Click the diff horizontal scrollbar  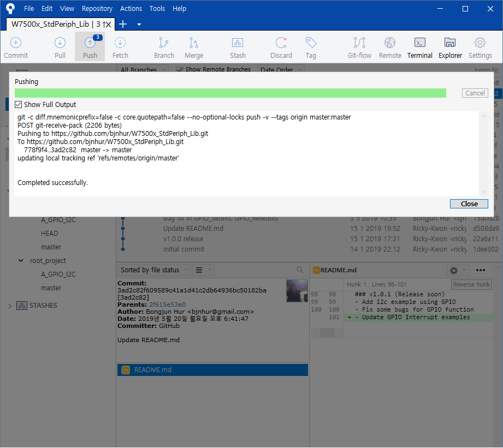(x=327, y=332)
